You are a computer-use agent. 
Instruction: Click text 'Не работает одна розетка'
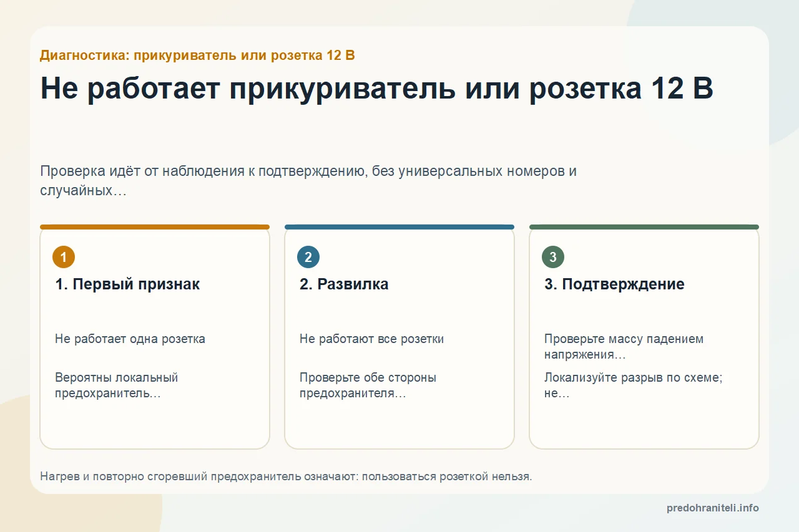tap(130, 339)
